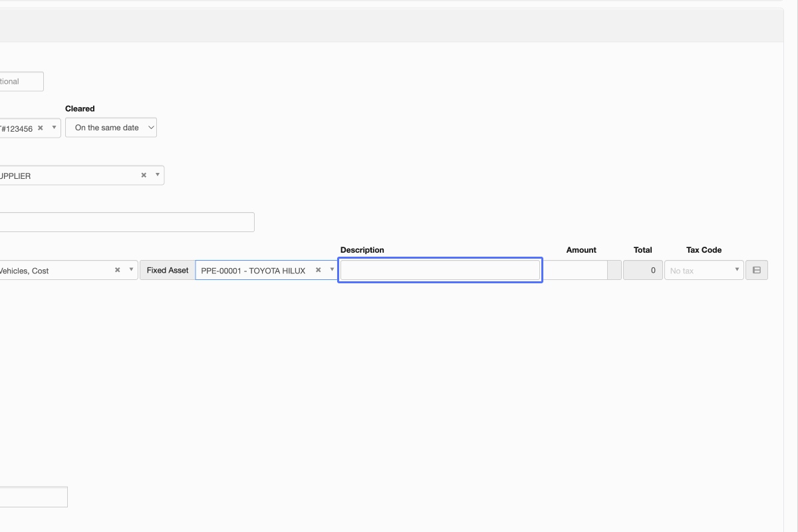Clear the Vehicles, Cost account selection
The width and height of the screenshot is (798, 532).
117,270
